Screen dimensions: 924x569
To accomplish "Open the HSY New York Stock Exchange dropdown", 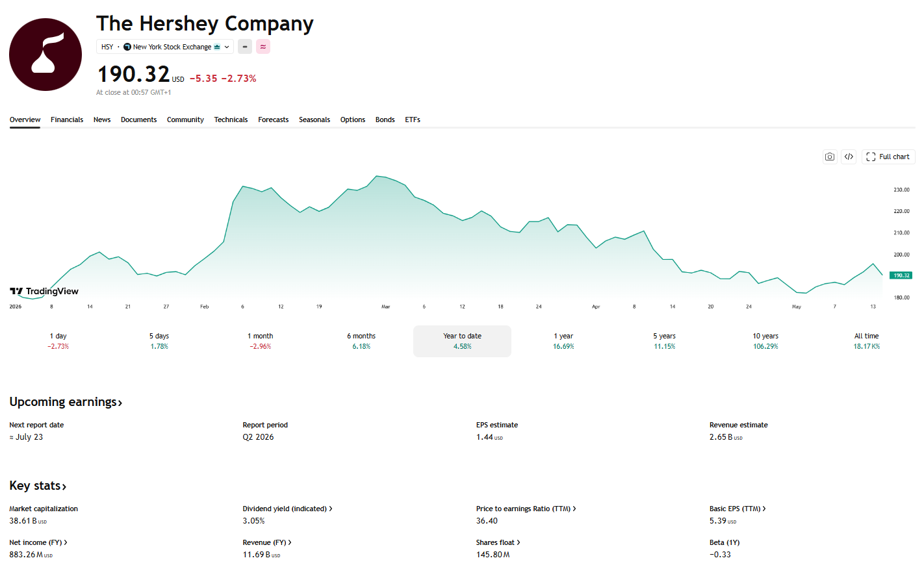I will tap(165, 47).
